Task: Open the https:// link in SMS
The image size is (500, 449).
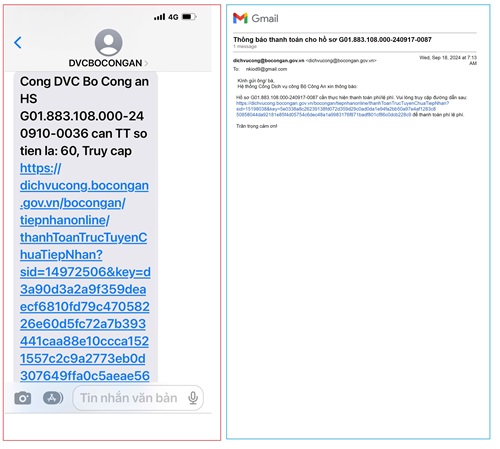Action: coord(40,168)
